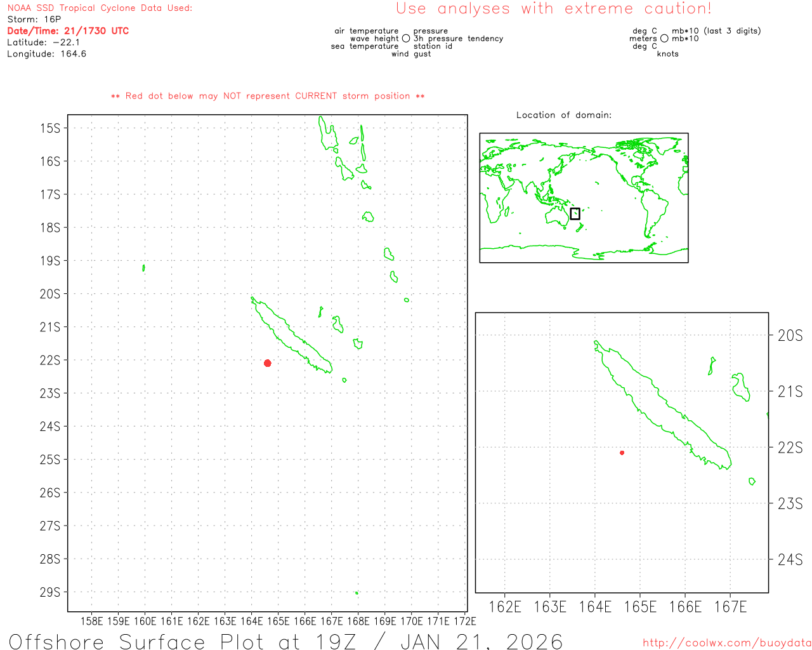Click the 'Date/Time: 21/1730 UTC' text
This screenshot has height=650, width=812.
point(68,31)
